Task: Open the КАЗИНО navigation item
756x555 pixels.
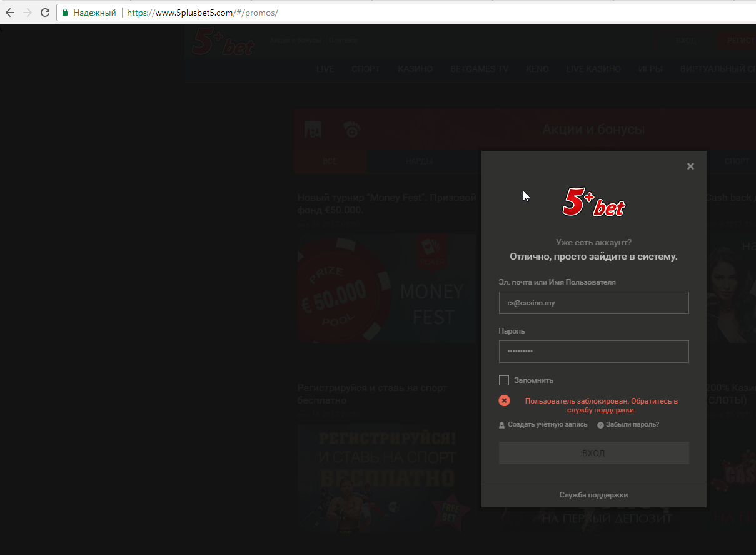Action: [415, 69]
